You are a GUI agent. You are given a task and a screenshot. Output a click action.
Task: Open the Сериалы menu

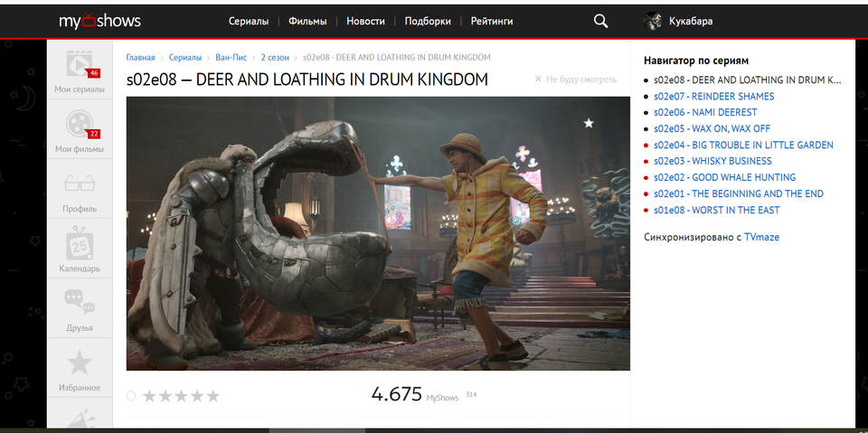[x=249, y=21]
